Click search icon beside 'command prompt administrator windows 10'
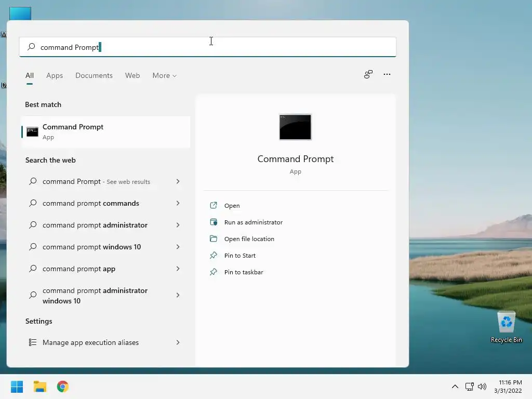Image resolution: width=532 pixels, height=399 pixels. [x=33, y=295]
